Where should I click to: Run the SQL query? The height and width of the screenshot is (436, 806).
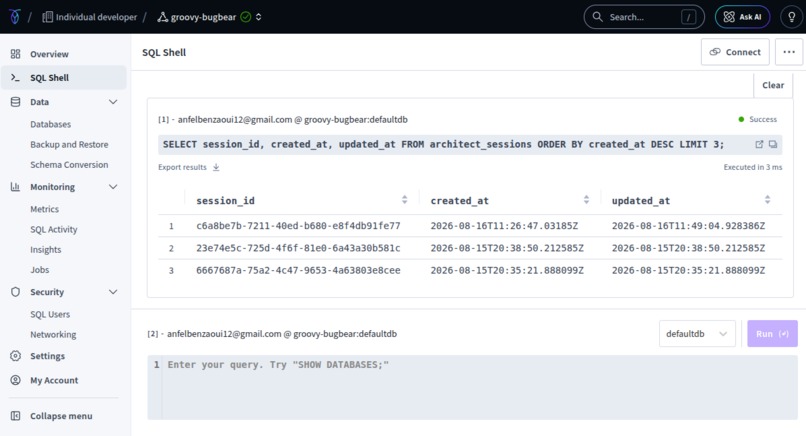tap(772, 334)
